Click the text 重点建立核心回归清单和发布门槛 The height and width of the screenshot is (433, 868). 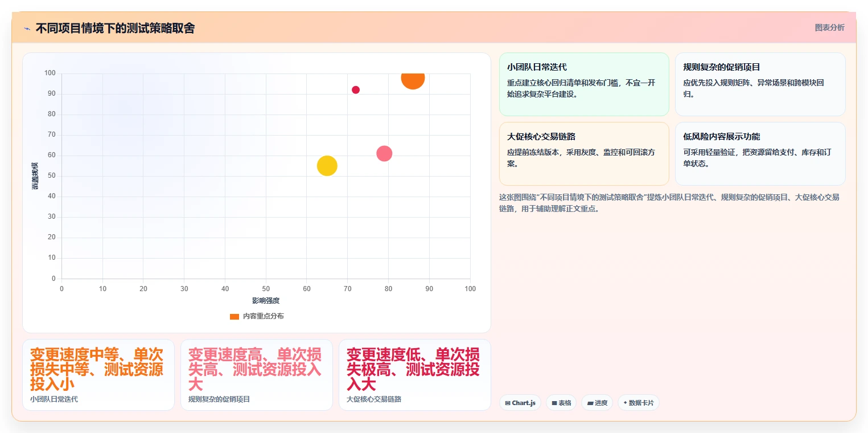coord(563,83)
